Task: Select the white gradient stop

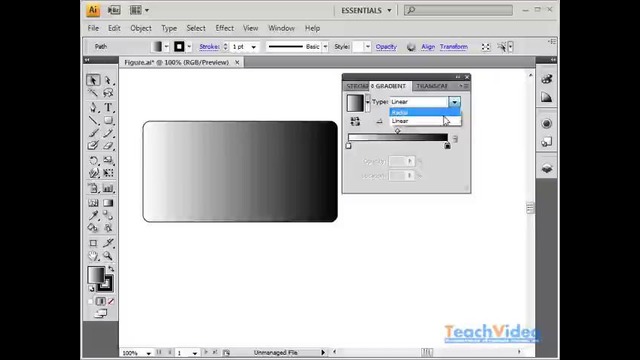Action: coord(349,146)
